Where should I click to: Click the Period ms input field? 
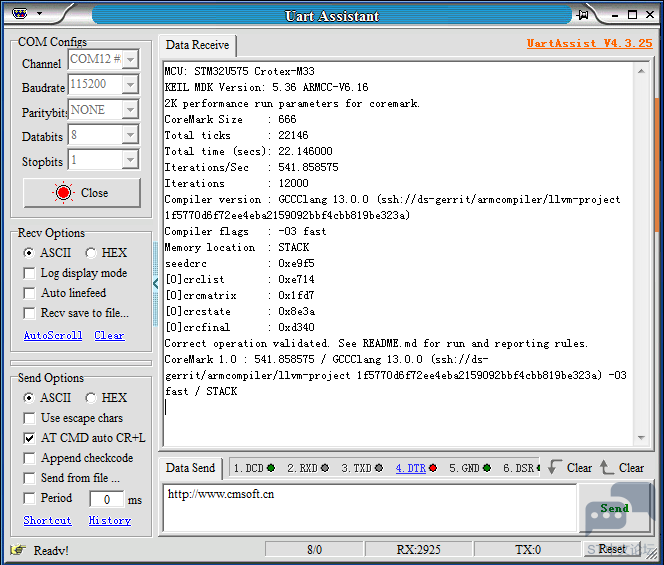[107, 499]
